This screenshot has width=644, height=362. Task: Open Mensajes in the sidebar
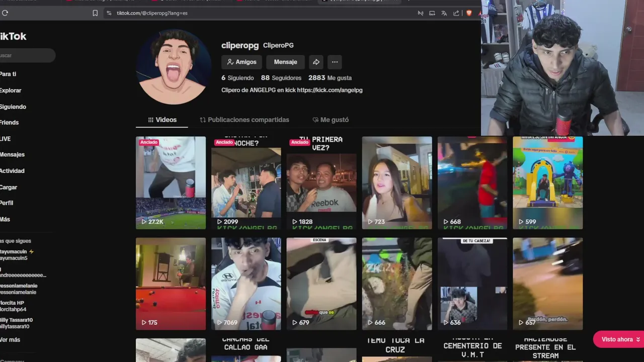12,154
